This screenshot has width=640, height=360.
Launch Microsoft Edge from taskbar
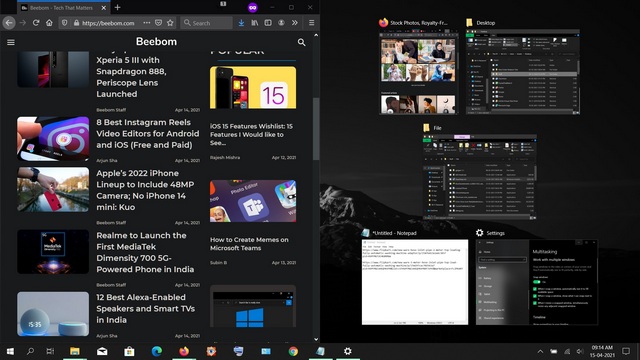click(x=157, y=351)
